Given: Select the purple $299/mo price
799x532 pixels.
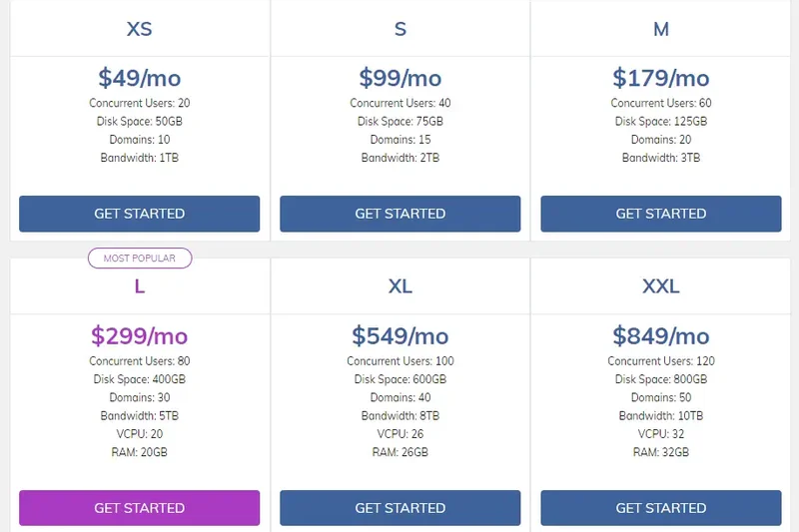Looking at the screenshot, I should coord(140,336).
